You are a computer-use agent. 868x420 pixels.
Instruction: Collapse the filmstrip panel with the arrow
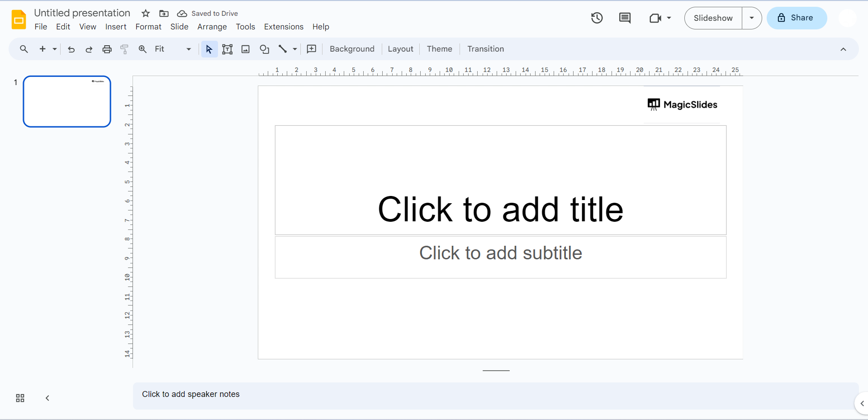tap(47, 398)
